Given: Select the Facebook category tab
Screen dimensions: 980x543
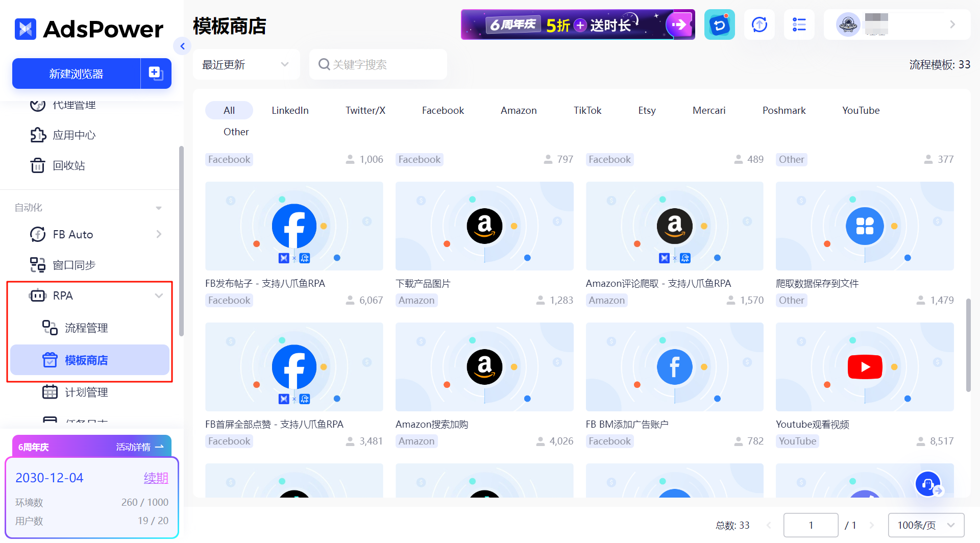Looking at the screenshot, I should (443, 110).
